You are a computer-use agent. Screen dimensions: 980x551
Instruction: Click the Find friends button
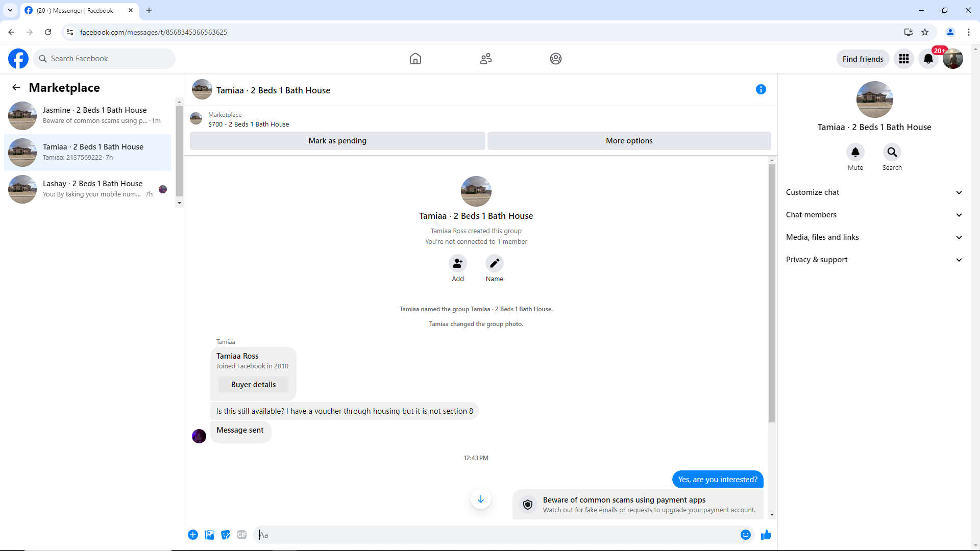click(x=863, y=59)
